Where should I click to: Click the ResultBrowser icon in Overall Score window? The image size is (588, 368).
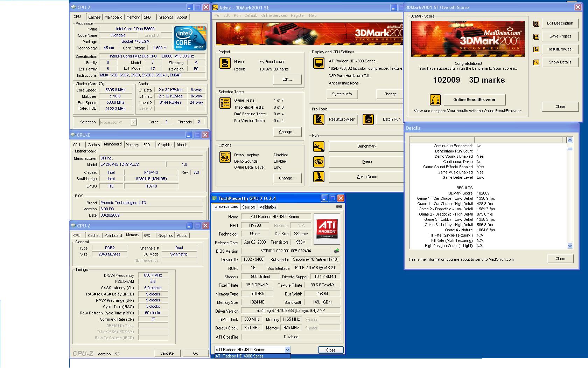[536, 49]
